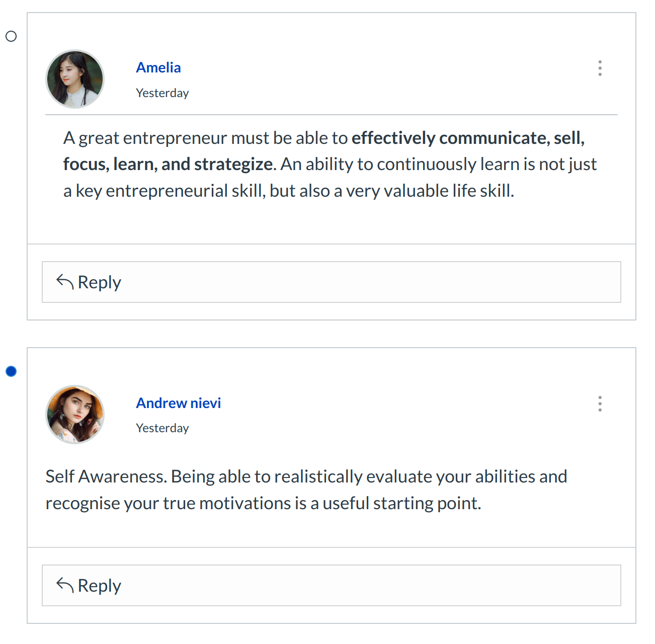Click the reply arrow icon under Amelia's post

tap(65, 282)
